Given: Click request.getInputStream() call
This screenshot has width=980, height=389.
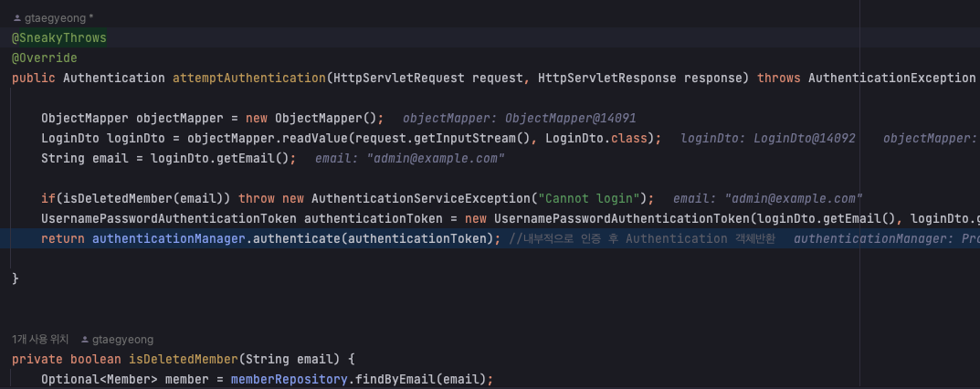Looking at the screenshot, I should tap(443, 139).
